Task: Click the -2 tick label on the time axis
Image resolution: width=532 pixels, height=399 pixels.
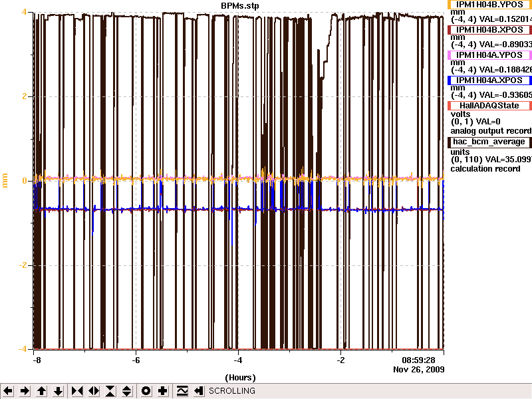Action: (340, 360)
